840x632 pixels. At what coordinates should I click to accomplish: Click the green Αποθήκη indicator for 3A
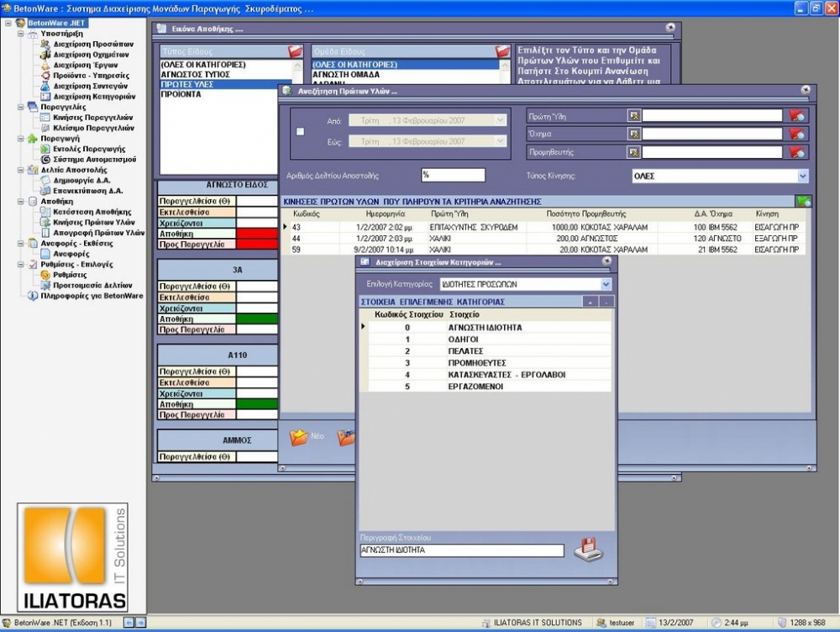(x=257, y=319)
